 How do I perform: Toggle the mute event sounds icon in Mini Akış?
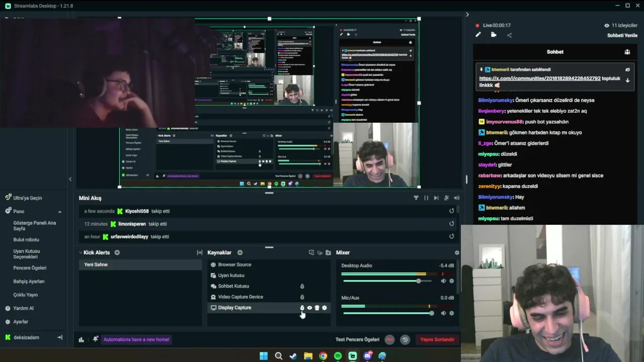pyautogui.click(x=446, y=198)
